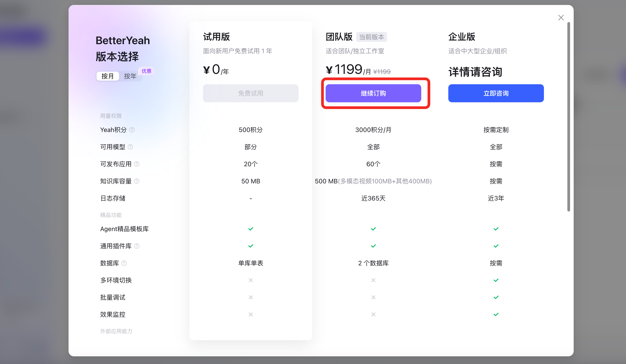This screenshot has height=364, width=626.
Task: Click the 继续订购 purchase button
Action: point(373,93)
